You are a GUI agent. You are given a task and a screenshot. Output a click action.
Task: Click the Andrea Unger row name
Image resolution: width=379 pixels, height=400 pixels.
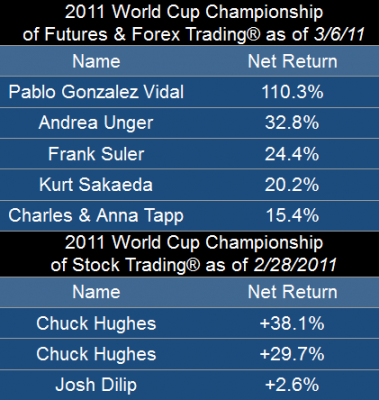[x=96, y=123]
